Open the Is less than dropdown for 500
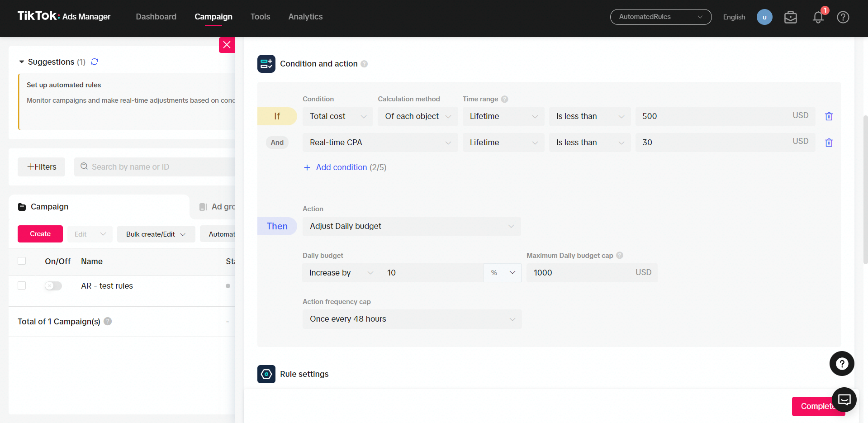This screenshot has width=868, height=423. point(590,116)
